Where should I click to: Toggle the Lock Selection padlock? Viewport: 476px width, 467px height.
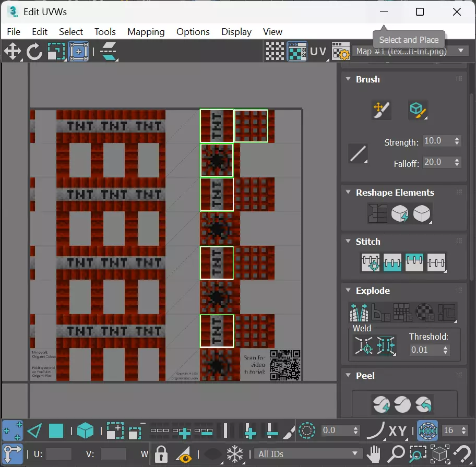pyautogui.click(x=161, y=454)
